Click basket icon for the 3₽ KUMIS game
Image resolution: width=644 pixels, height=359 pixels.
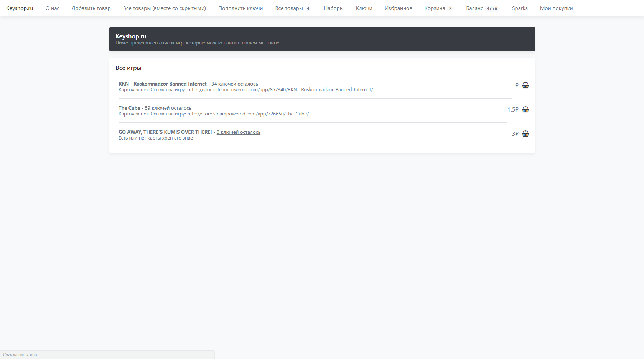coord(525,134)
